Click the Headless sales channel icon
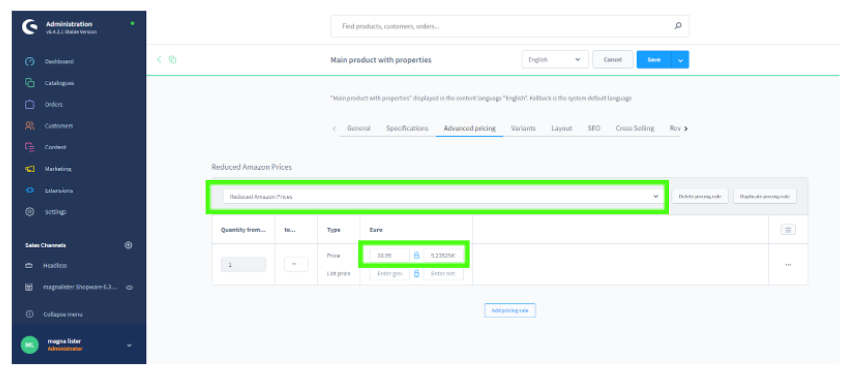 pyautogui.click(x=30, y=266)
